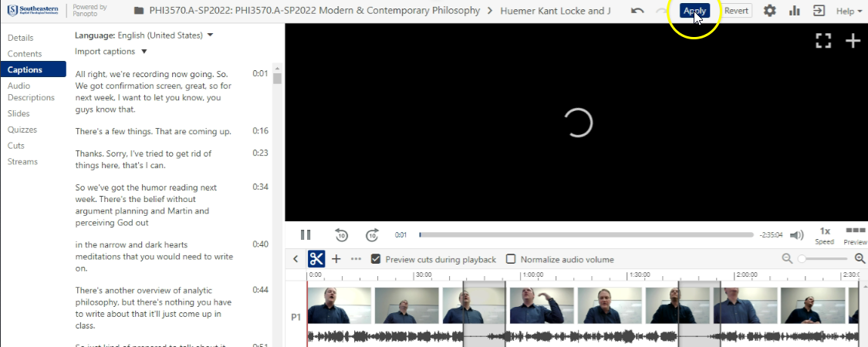The height and width of the screenshot is (347, 868).
Task: Click the timeline add plus icon
Action: click(x=336, y=259)
